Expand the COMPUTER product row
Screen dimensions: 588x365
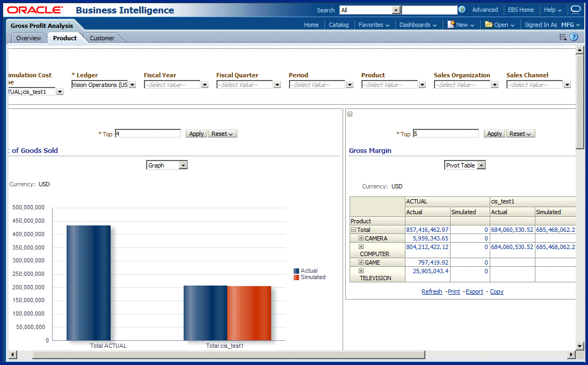(361, 246)
